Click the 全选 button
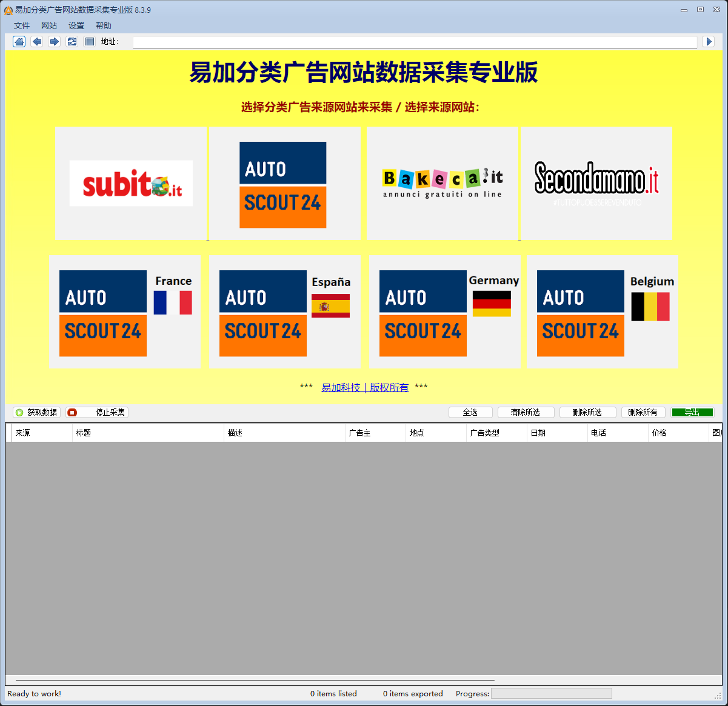The image size is (728, 706). click(x=470, y=412)
